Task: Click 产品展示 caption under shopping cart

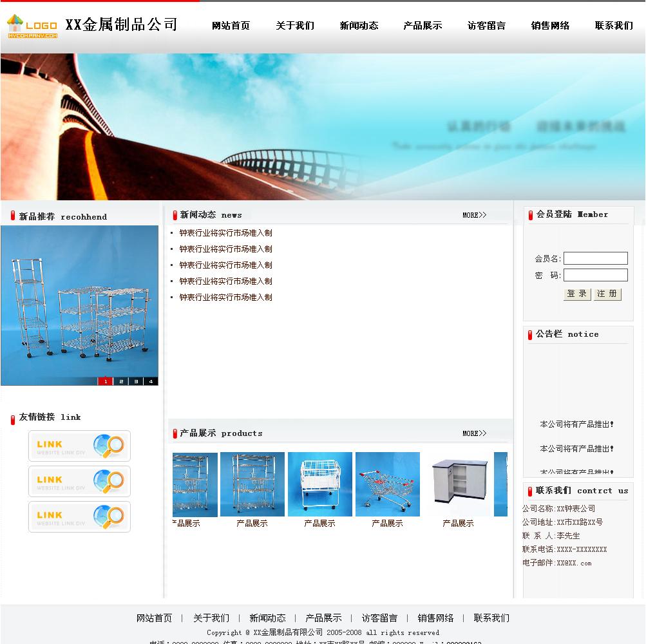Action: tap(387, 524)
